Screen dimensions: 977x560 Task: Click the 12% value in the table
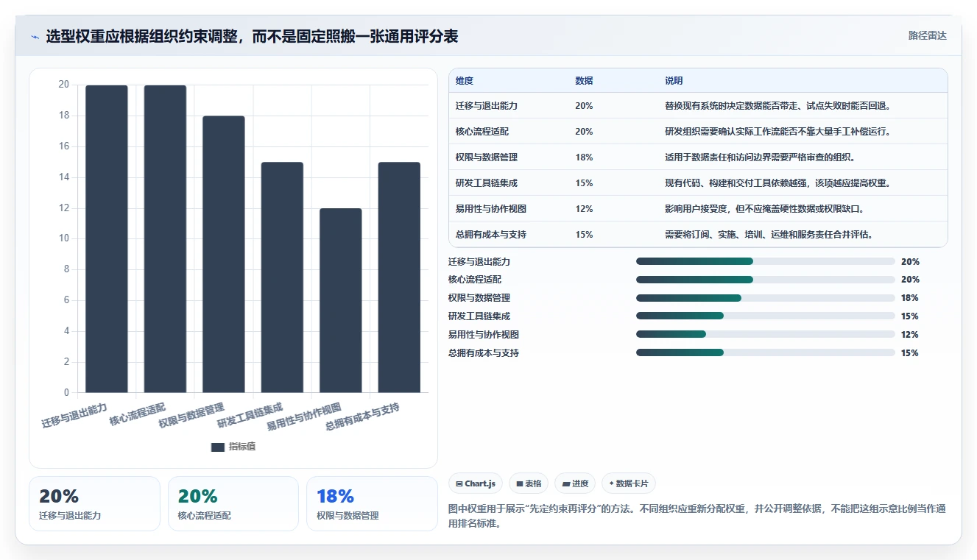click(584, 209)
